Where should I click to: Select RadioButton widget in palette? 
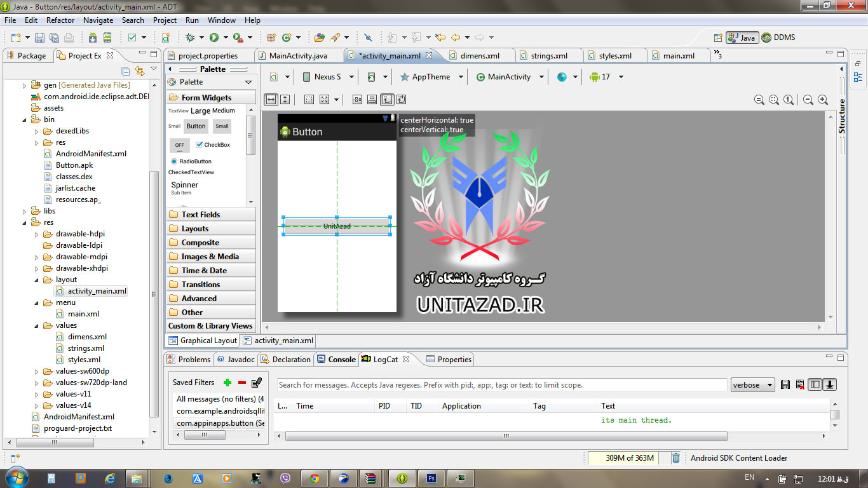[191, 161]
